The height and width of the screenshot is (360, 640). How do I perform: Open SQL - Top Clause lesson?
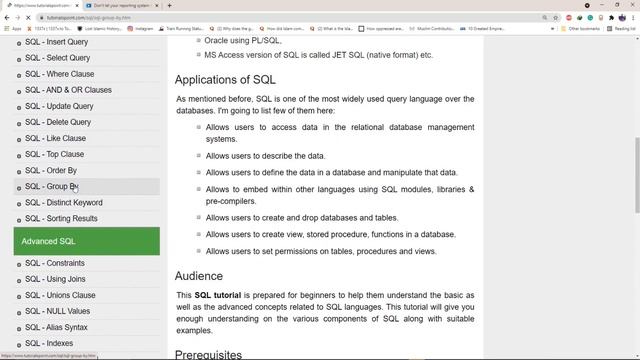pyautogui.click(x=54, y=154)
